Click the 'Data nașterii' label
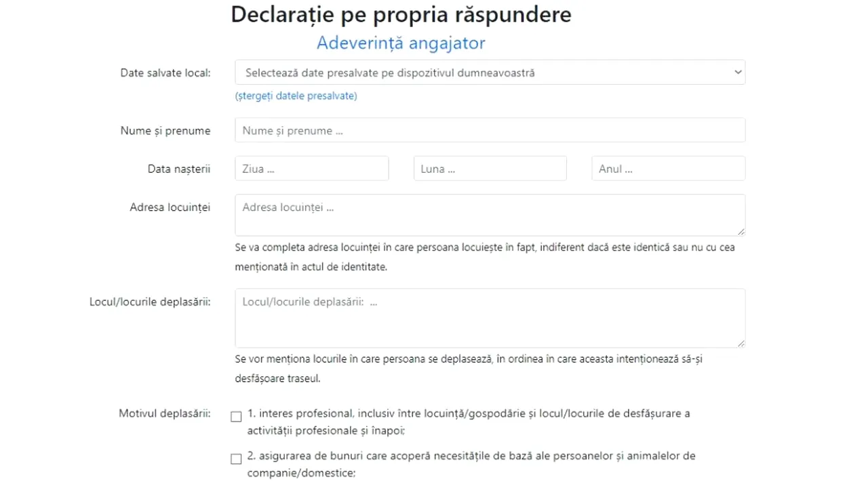This screenshot has height=488, width=868. click(x=178, y=169)
